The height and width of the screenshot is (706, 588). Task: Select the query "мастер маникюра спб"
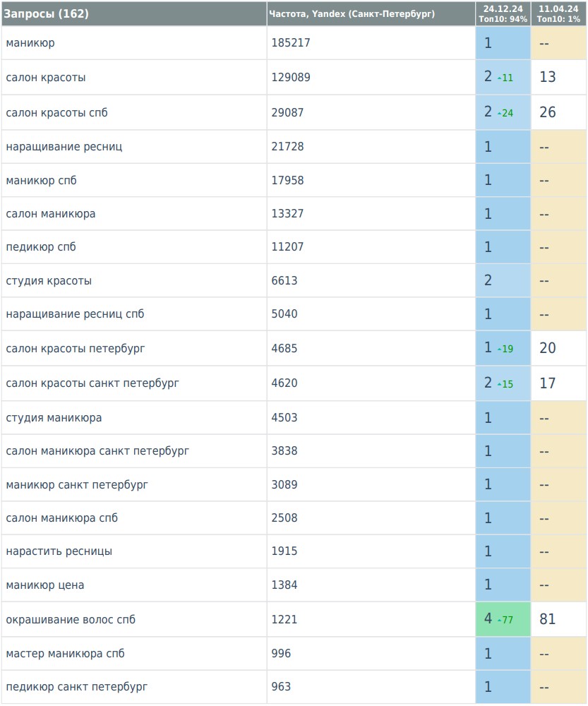pos(65,653)
